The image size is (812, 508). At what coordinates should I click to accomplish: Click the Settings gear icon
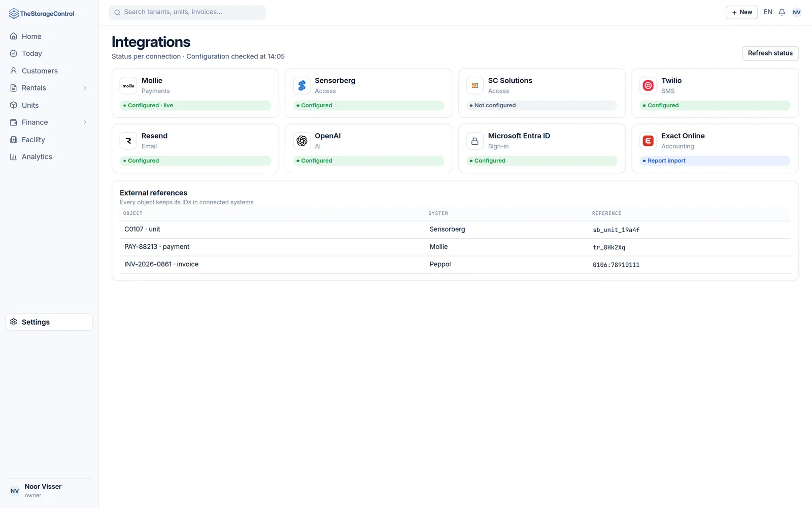[x=14, y=322]
